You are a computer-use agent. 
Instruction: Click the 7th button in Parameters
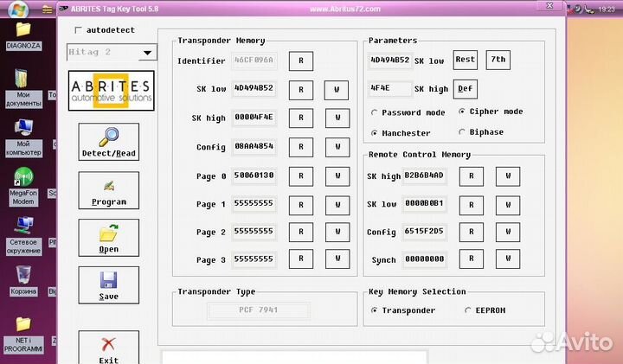tap(498, 60)
